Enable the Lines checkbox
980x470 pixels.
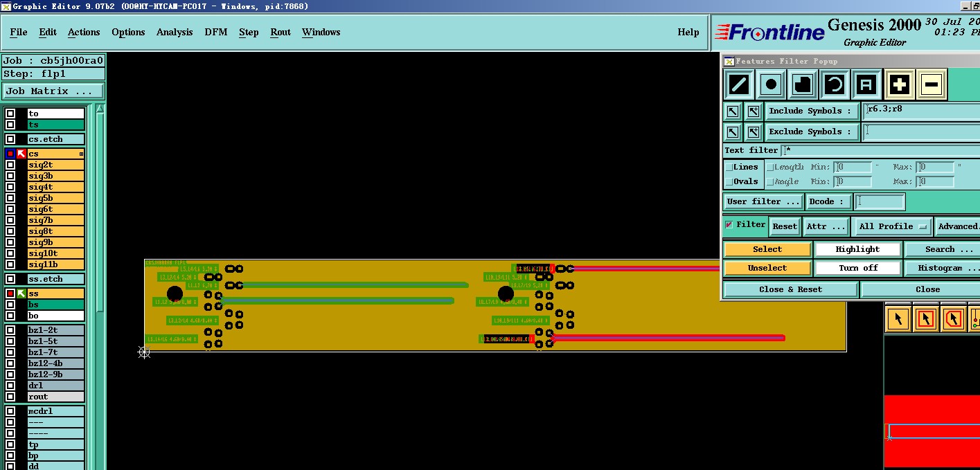[729, 167]
